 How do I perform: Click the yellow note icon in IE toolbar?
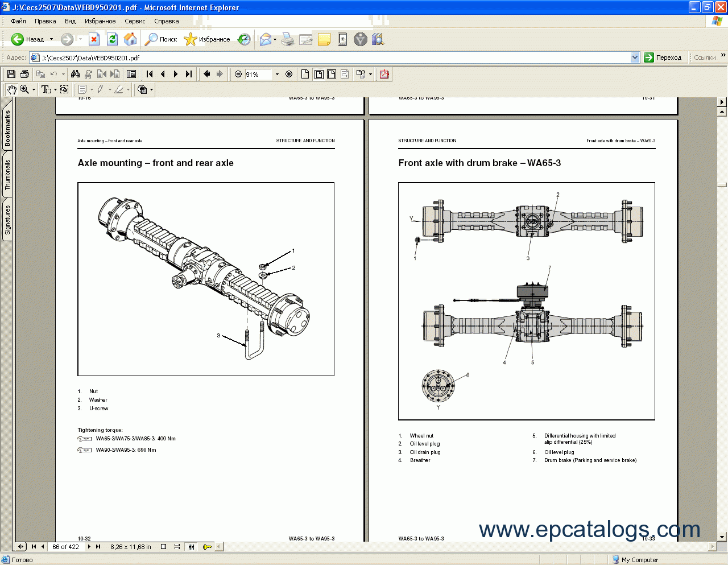[324, 39]
